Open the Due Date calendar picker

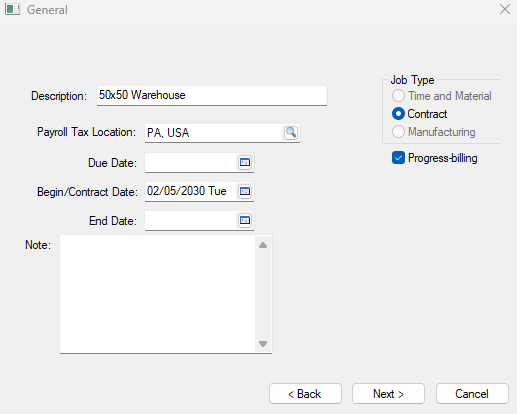pyautogui.click(x=245, y=162)
